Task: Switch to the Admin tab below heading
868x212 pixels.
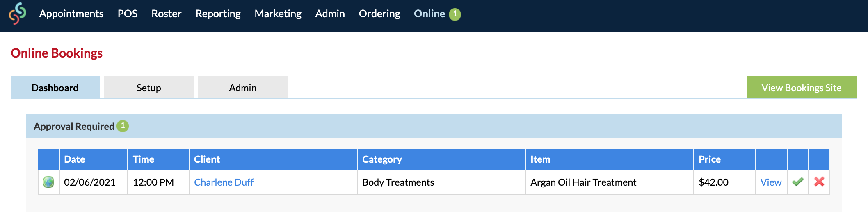Action: pos(243,87)
